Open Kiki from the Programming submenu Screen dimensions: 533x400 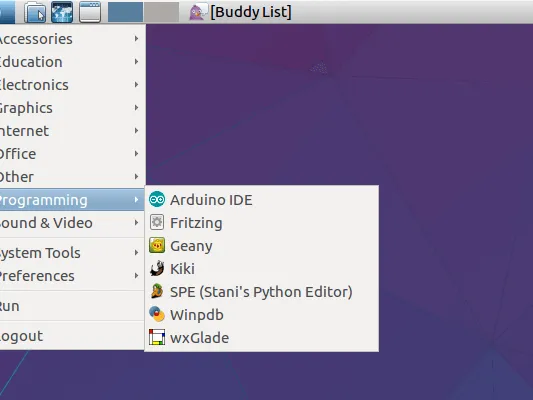click(x=262, y=268)
